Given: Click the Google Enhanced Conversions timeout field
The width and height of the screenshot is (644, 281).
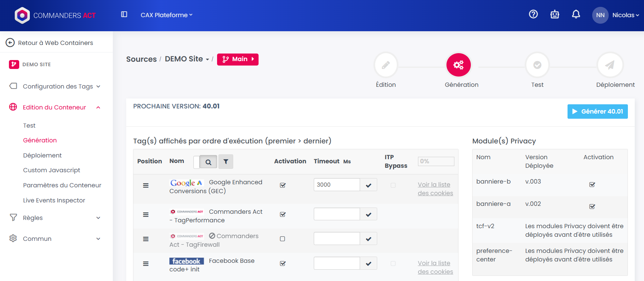Looking at the screenshot, I should 336,185.
